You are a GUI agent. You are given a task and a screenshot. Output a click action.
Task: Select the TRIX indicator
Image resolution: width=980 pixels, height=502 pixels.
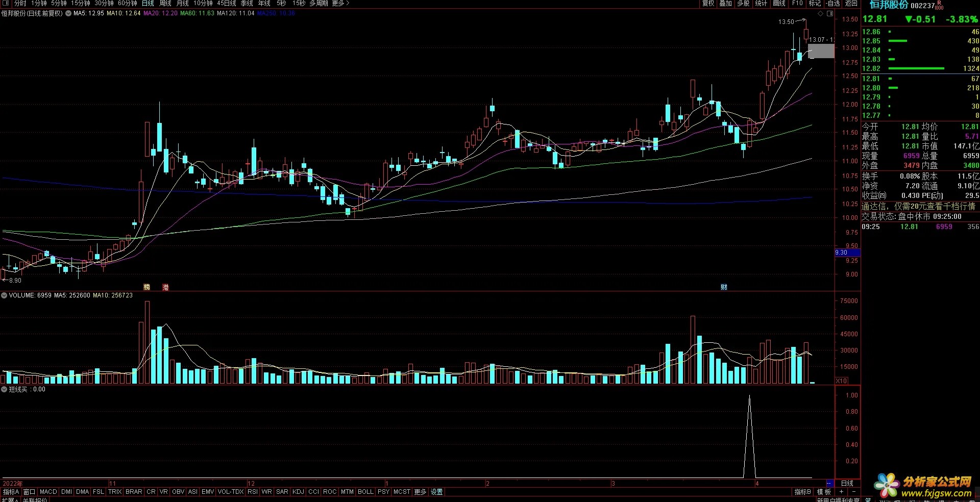tap(115, 492)
